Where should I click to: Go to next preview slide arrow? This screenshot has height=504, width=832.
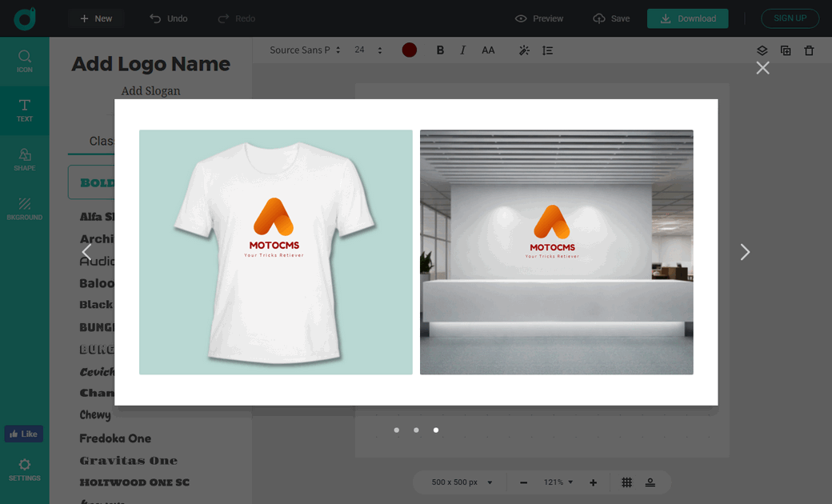pos(745,252)
